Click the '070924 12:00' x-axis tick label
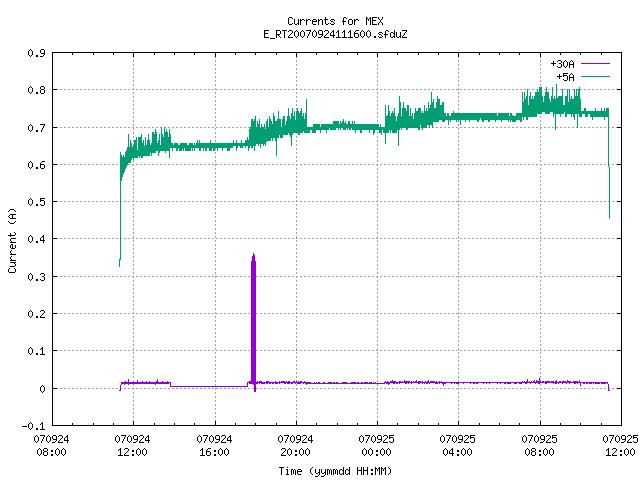The height and width of the screenshot is (480, 640). click(133, 446)
